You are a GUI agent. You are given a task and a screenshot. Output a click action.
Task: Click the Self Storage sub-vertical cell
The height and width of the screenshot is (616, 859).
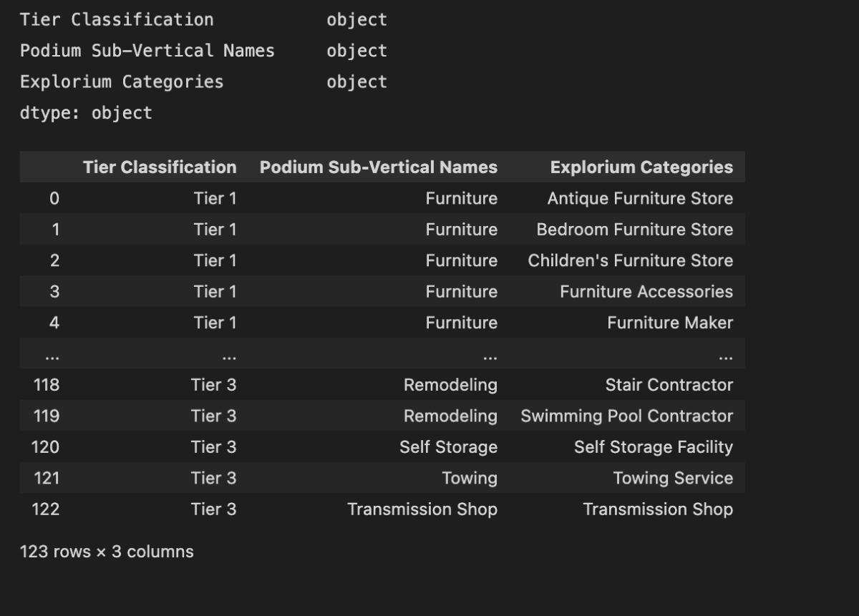[448, 447]
